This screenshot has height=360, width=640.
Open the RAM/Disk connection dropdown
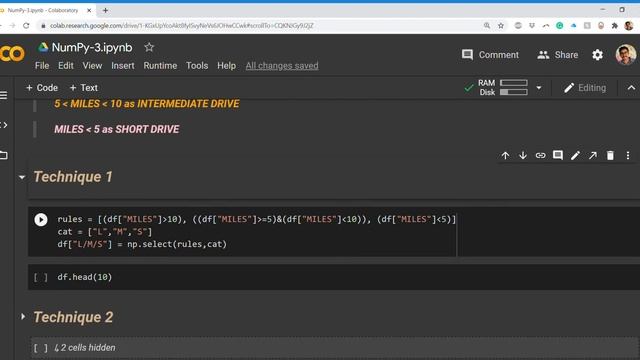(x=539, y=88)
